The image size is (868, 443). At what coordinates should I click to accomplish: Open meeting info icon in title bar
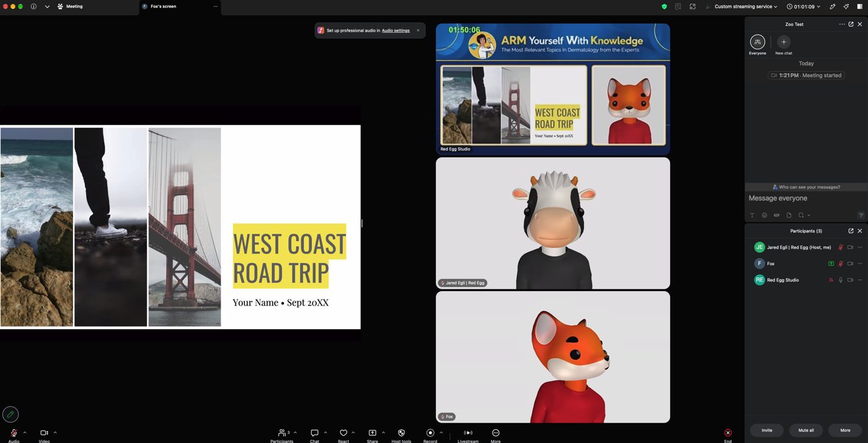(33, 6)
